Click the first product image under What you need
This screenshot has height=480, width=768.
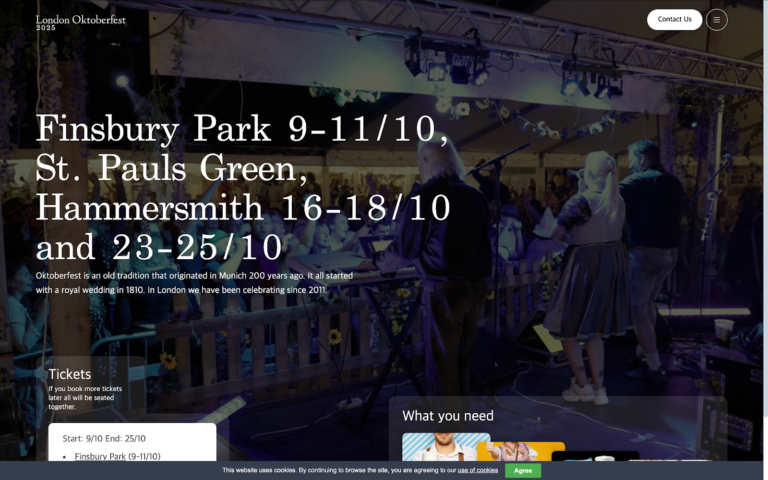tap(445, 447)
